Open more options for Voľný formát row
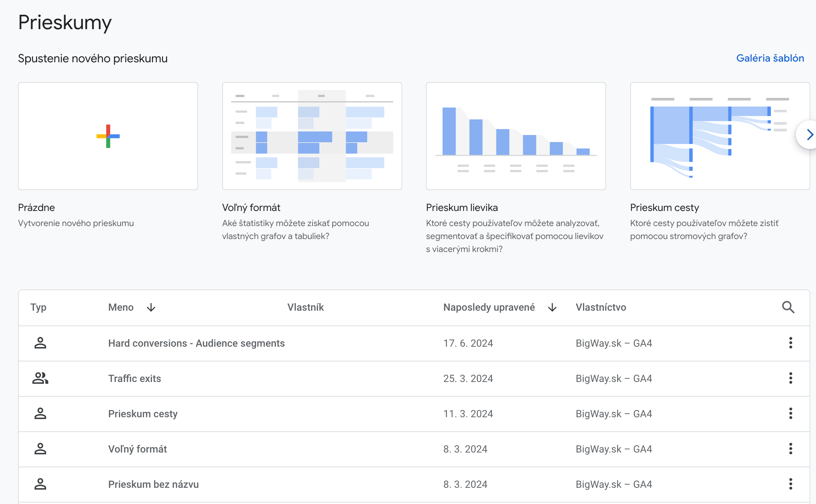816x504 pixels. (790, 449)
